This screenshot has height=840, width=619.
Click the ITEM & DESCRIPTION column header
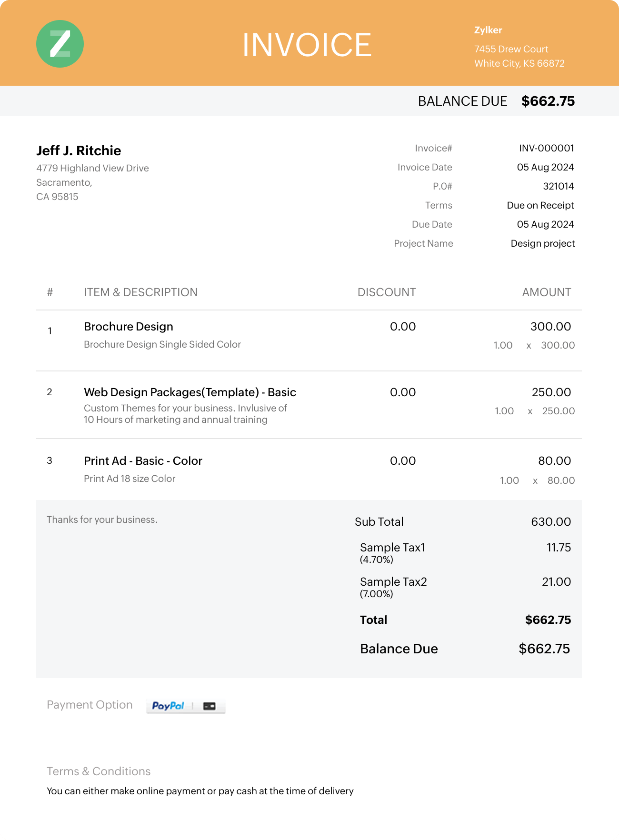pyautogui.click(x=140, y=292)
